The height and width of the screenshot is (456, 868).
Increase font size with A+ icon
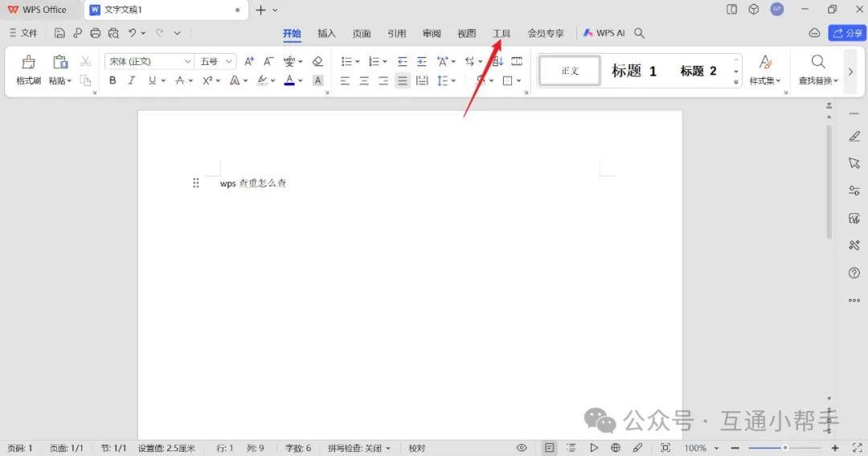coord(249,61)
